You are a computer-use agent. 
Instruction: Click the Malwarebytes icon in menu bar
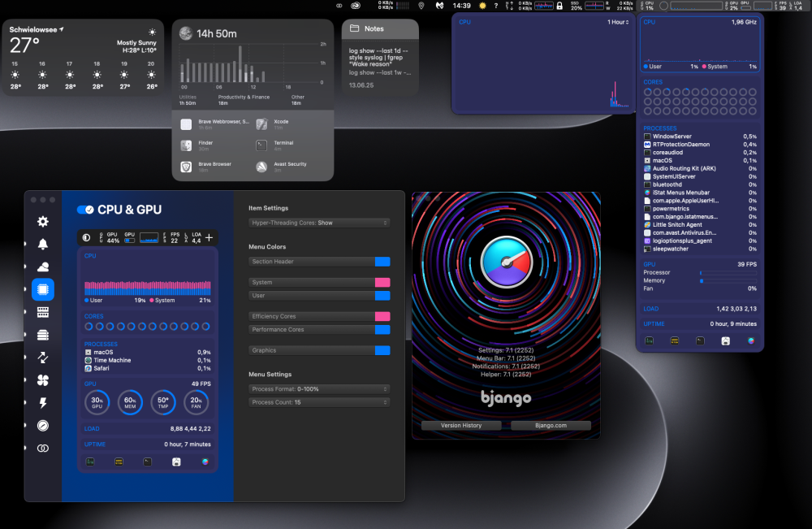point(439,6)
